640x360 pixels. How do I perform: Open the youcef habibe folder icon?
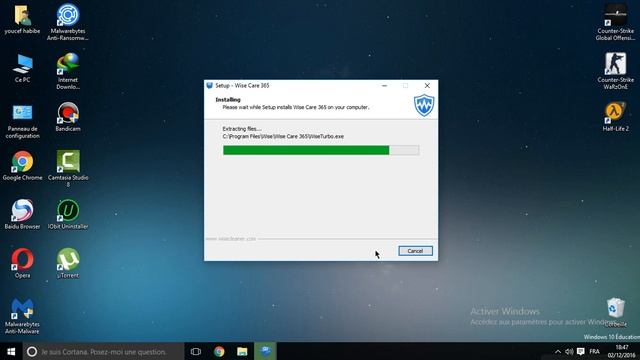(22, 20)
